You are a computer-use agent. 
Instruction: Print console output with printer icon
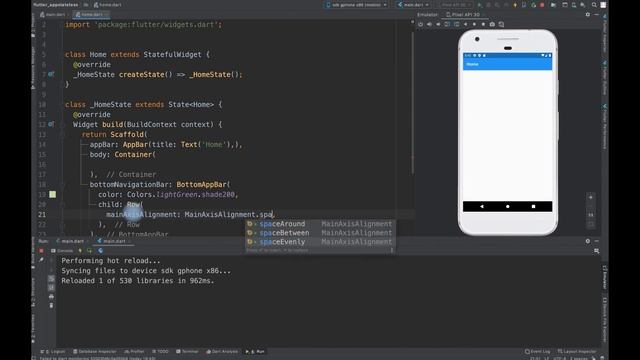(51, 296)
